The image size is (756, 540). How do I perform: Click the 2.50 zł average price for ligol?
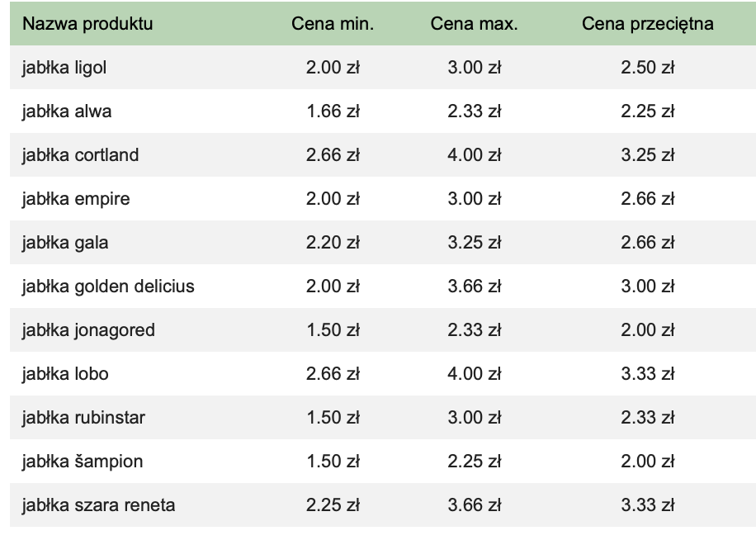click(x=648, y=68)
